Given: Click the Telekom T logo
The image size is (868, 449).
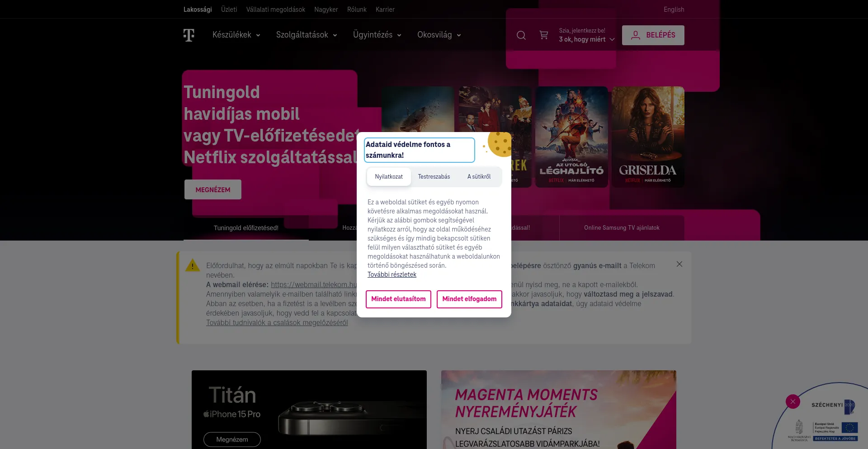Looking at the screenshot, I should 189,35.
